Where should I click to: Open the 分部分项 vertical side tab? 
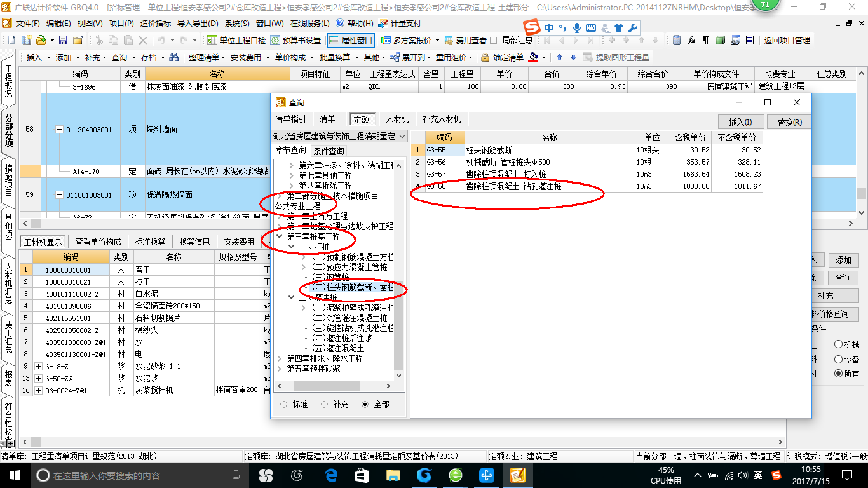pyautogui.click(x=9, y=130)
